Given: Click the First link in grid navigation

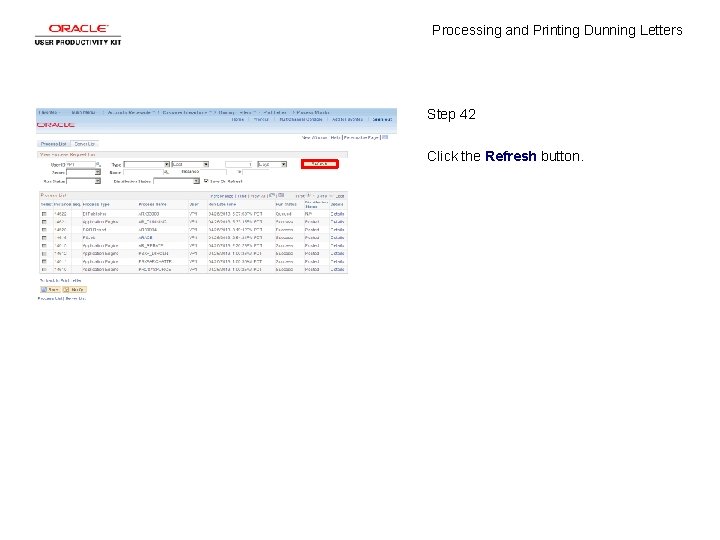Looking at the screenshot, I should [300, 196].
